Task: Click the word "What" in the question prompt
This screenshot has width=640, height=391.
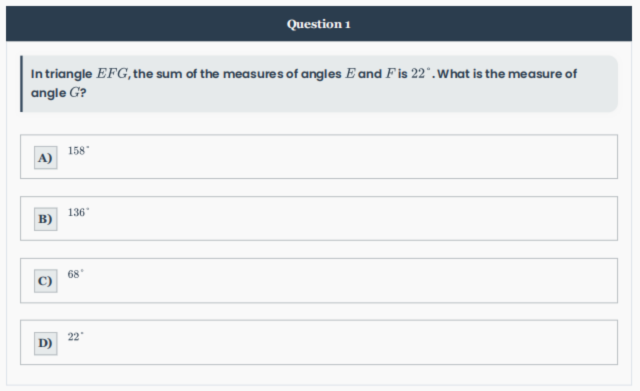Action: pyautogui.click(x=453, y=74)
